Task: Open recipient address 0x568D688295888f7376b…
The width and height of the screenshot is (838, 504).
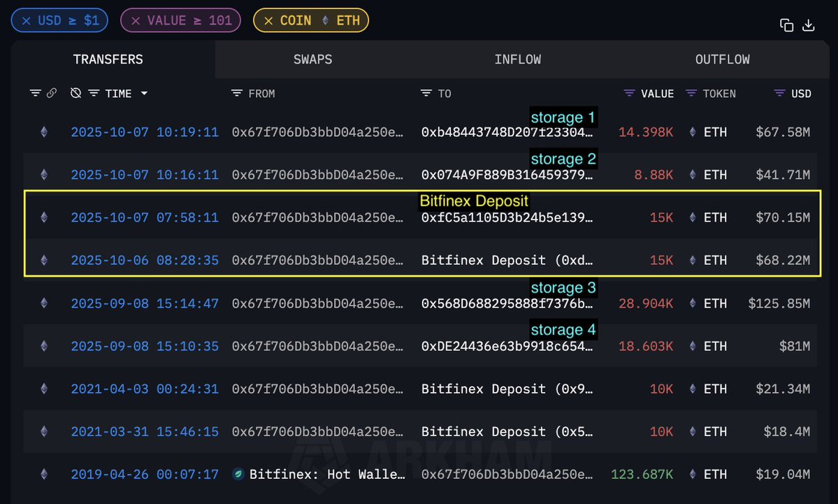Action: point(507,303)
